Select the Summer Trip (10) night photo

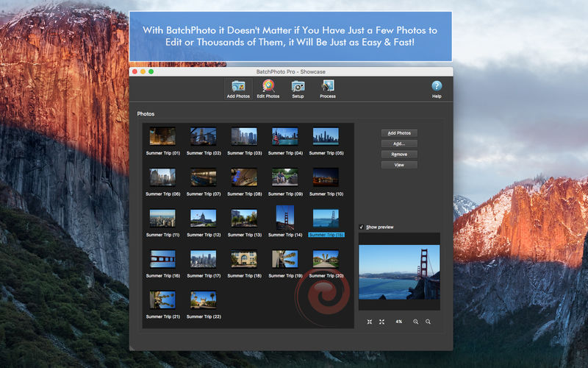coord(326,177)
